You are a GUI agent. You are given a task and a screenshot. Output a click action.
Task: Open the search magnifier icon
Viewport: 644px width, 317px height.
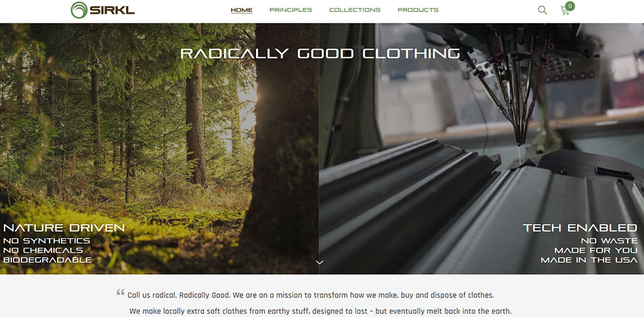click(542, 10)
